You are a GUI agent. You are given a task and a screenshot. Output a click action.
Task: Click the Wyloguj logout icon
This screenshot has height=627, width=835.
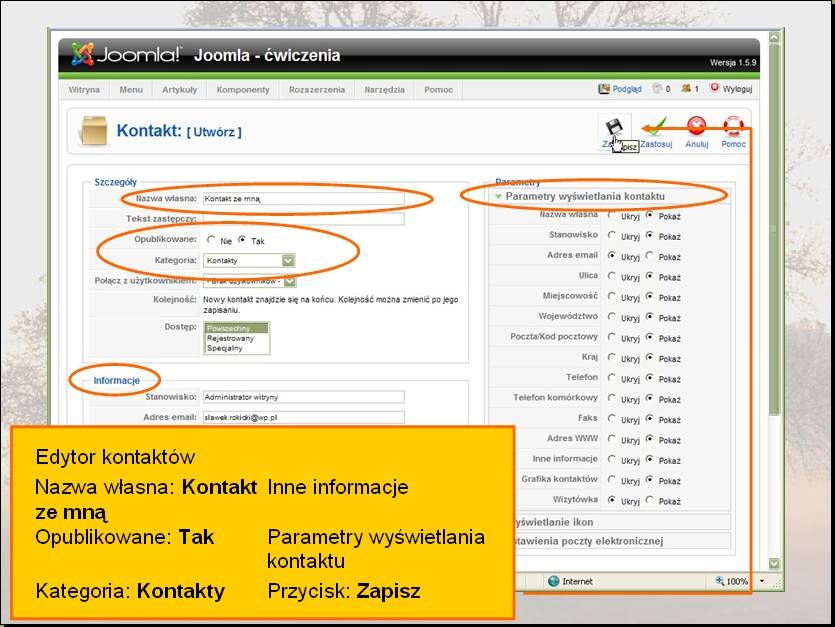[715, 88]
